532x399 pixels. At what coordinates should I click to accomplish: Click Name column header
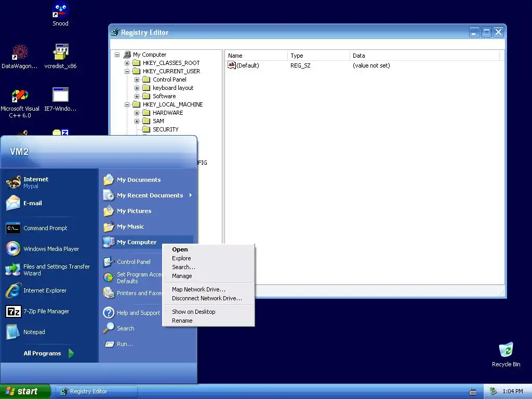pyautogui.click(x=256, y=56)
